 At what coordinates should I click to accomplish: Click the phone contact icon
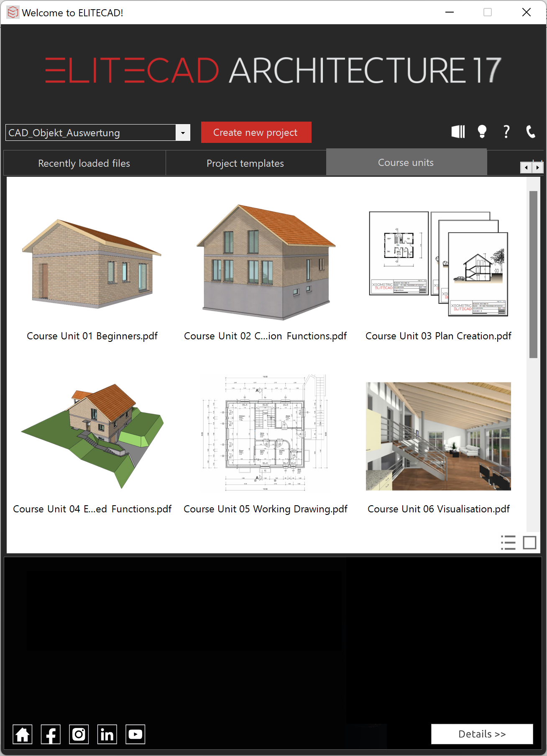click(x=530, y=132)
